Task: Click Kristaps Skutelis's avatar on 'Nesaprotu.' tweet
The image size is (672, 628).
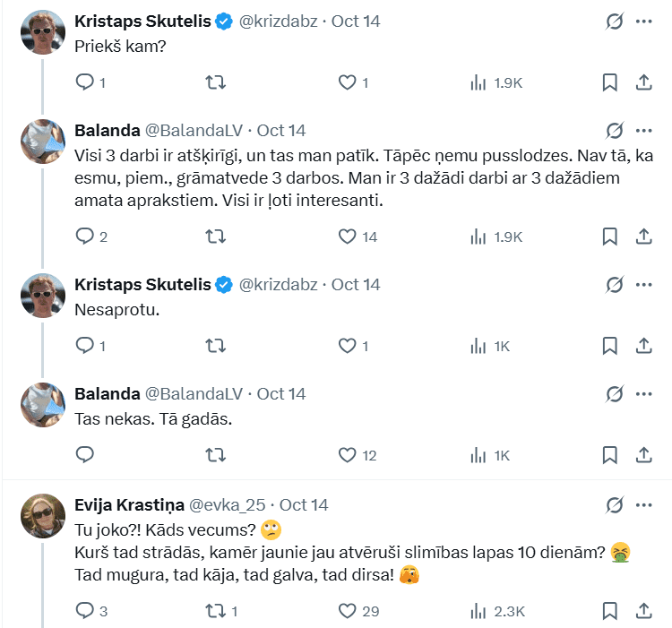Action: tap(43, 296)
